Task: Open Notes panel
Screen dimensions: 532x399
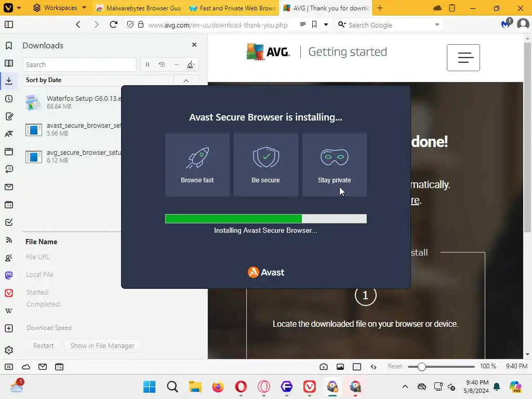Action: 9,116
